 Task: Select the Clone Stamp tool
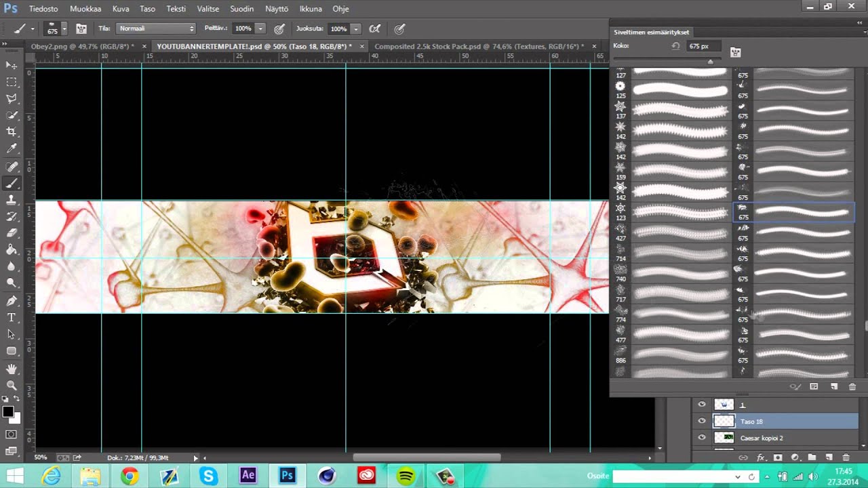click(12, 200)
